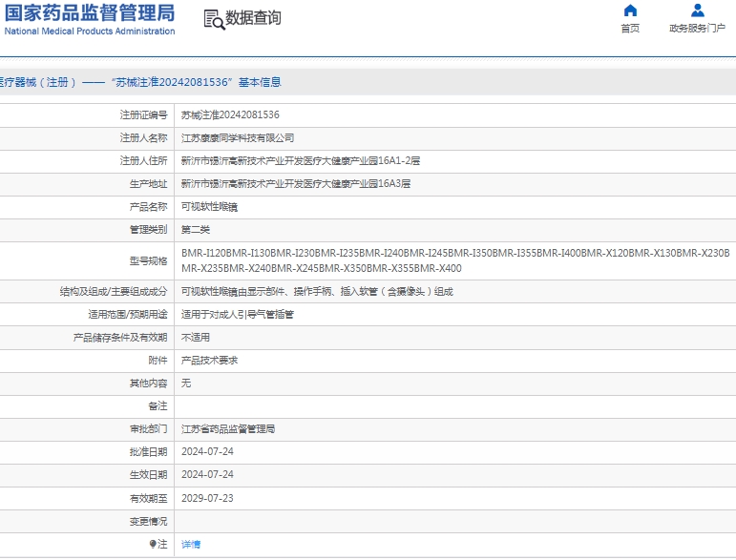Click the 其他内容 row label
Screen dimensions: 736x560
(x=148, y=384)
